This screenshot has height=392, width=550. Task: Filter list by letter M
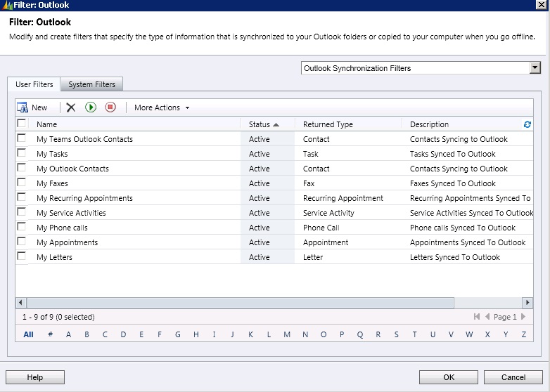point(287,334)
